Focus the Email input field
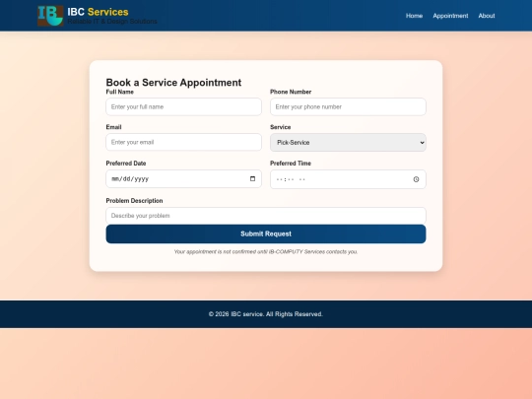 pos(183,142)
